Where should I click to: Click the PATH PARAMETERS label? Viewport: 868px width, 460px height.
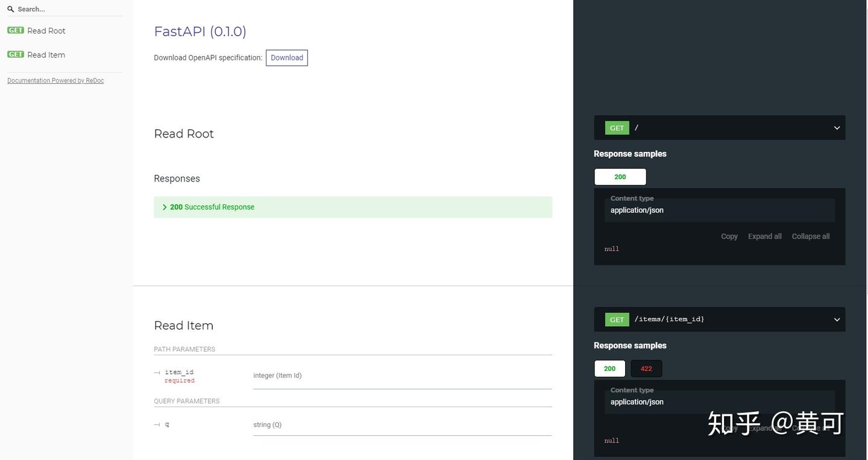184,349
